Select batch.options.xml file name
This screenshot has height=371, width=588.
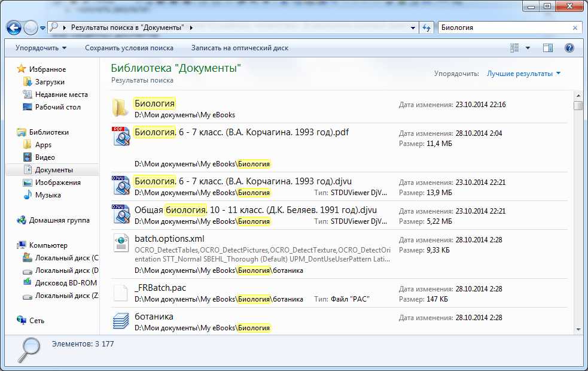click(x=169, y=239)
